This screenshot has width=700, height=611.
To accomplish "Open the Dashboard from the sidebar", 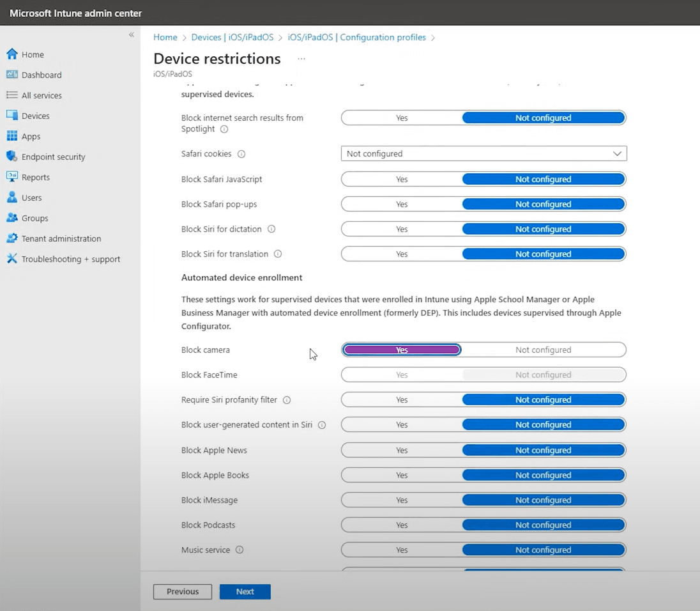I will 41,75.
